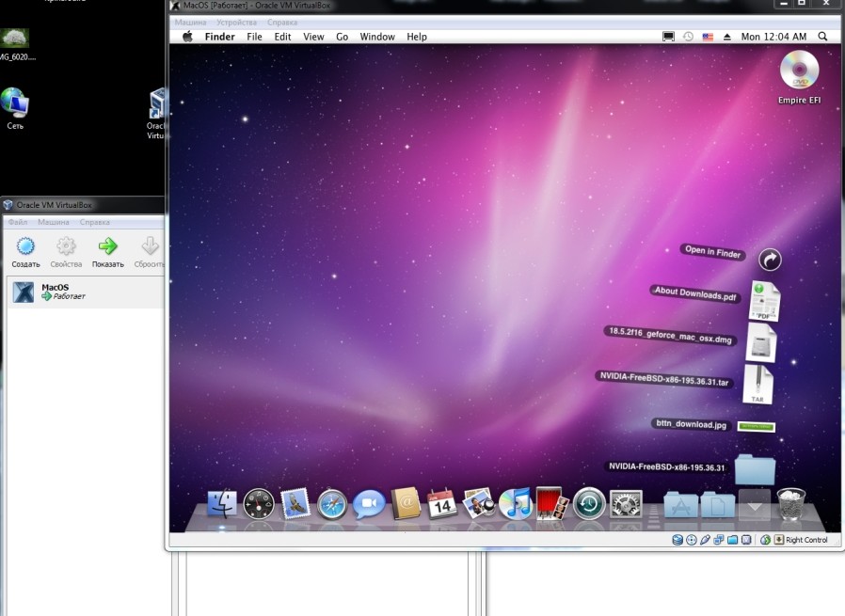The height and width of the screenshot is (616, 845).
Task: Open the Trash in the dock
Action: 791,503
